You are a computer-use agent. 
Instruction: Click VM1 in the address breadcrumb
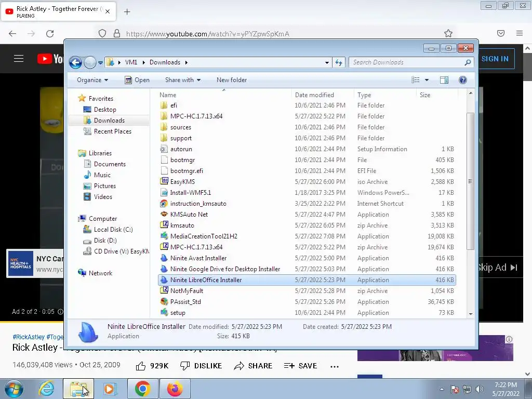(x=131, y=62)
